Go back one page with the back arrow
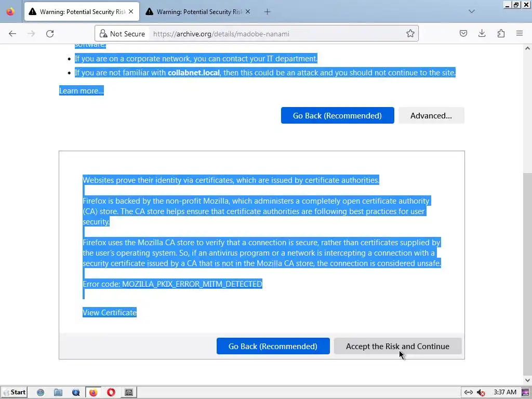The image size is (532, 399). click(x=12, y=34)
